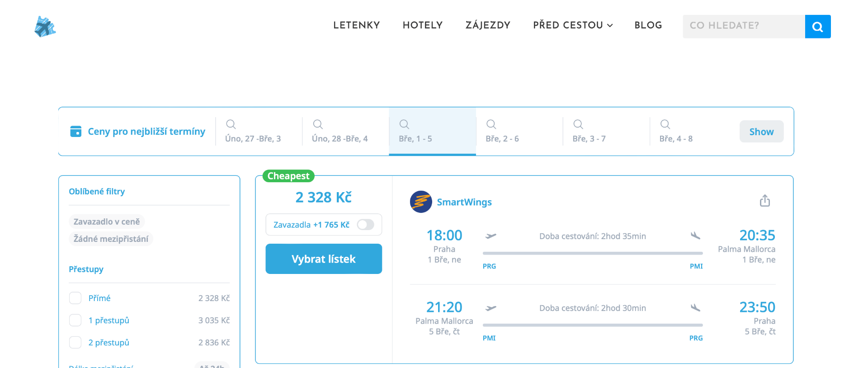Viewport: 868px width, 368px height.
Task: Enable the Zavazadla +1 765 Kč toggle
Action: coord(365,225)
